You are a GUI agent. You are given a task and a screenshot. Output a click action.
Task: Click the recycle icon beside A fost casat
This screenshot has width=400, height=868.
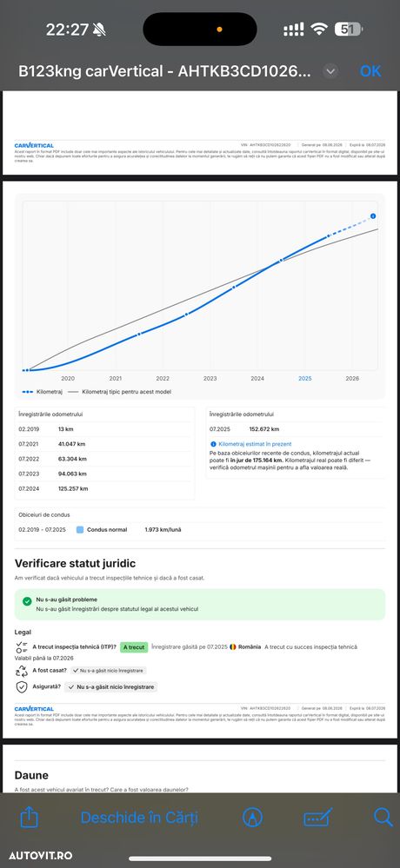(x=22, y=671)
